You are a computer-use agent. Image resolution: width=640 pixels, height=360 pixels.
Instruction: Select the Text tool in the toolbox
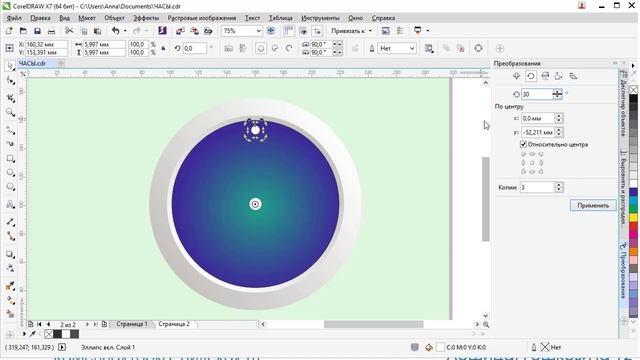click(10, 204)
